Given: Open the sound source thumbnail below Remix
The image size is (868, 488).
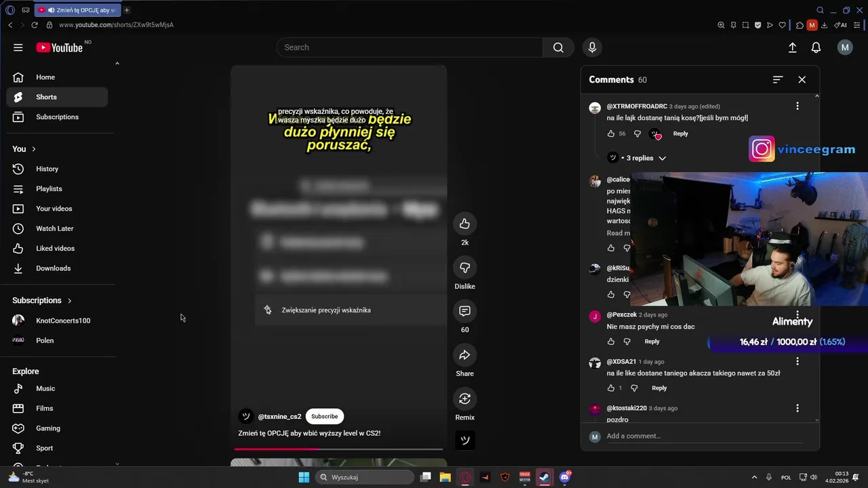Looking at the screenshot, I should (x=465, y=440).
